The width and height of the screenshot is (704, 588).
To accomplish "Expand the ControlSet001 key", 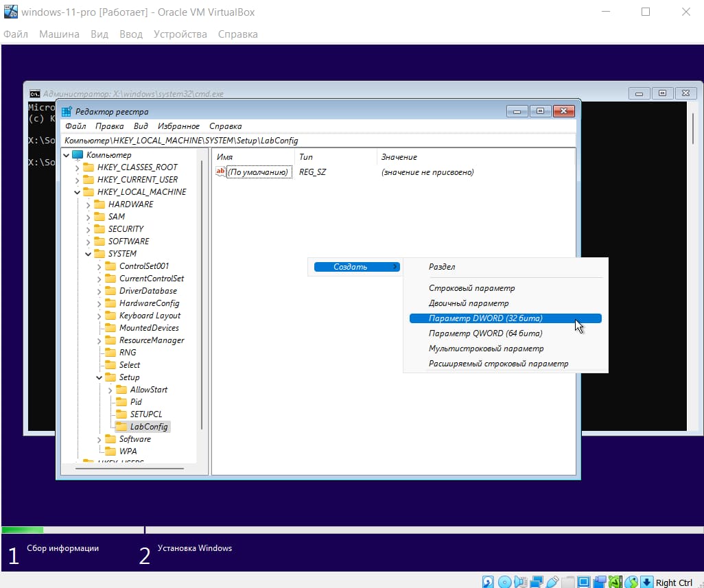I will (x=99, y=267).
